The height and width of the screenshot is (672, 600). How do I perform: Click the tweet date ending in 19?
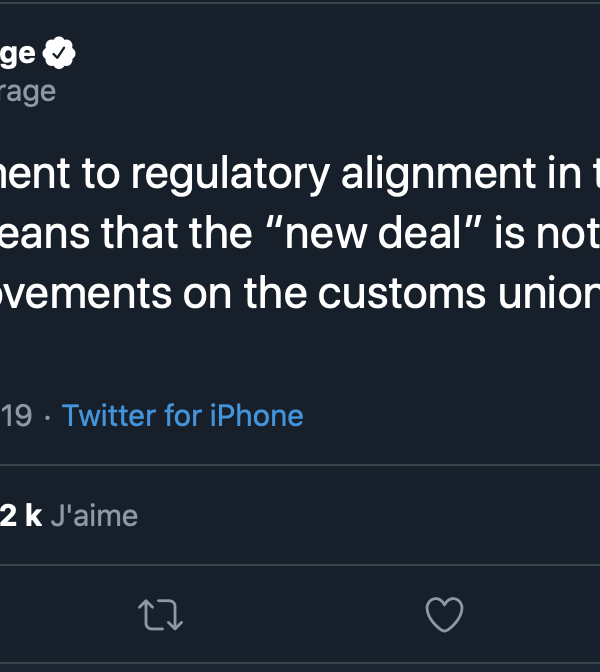pos(16,415)
